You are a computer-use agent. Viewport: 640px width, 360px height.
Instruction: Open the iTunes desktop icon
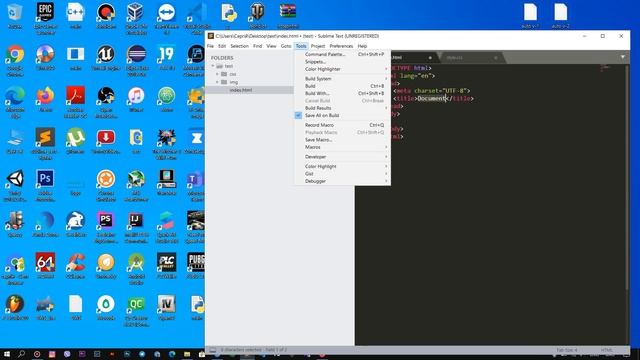click(136, 100)
